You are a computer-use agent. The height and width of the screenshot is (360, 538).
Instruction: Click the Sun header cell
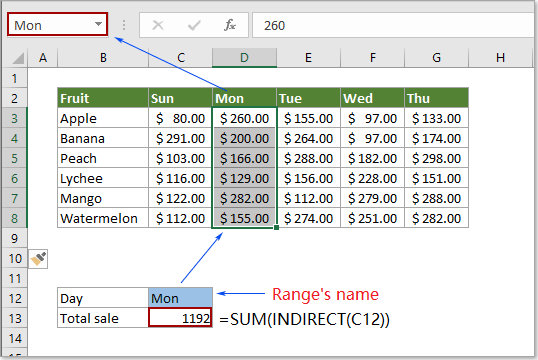(180, 98)
